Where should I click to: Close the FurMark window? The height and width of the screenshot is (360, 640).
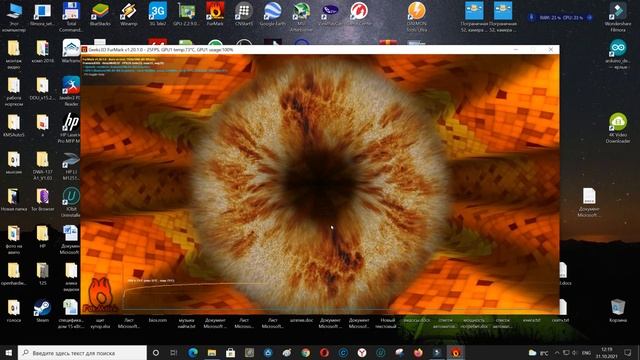click(551, 49)
